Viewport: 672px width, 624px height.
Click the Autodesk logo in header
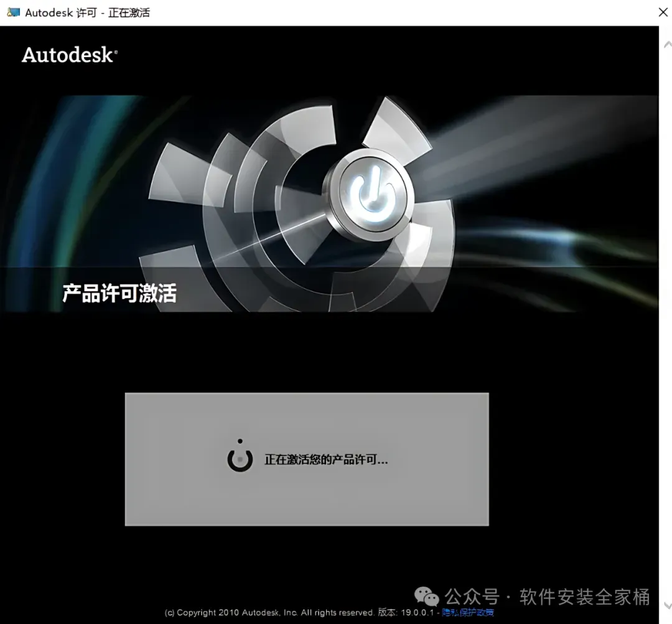(x=70, y=55)
